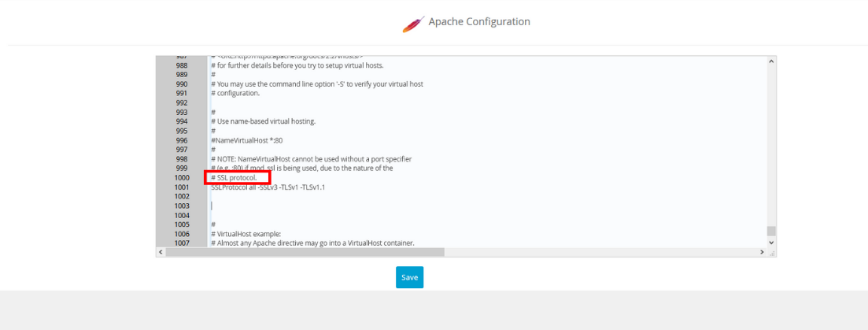The height and width of the screenshot is (330, 868).
Task: Click the horizontal scrollbar left arrow
Action: tap(161, 252)
